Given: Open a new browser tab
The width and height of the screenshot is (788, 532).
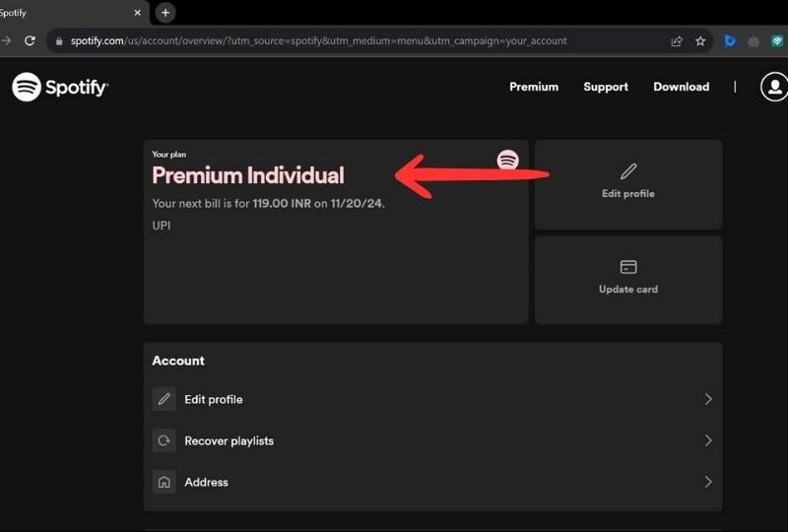Looking at the screenshot, I should [165, 13].
